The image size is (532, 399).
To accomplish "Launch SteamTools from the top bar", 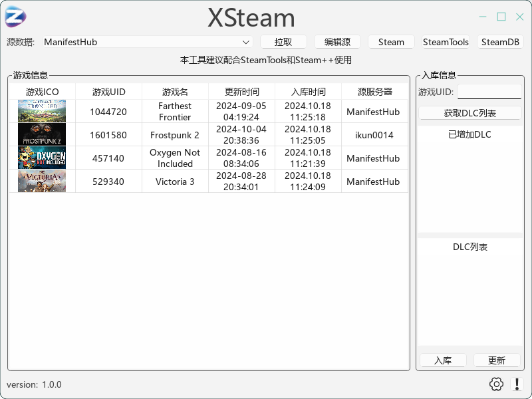I will [x=446, y=42].
